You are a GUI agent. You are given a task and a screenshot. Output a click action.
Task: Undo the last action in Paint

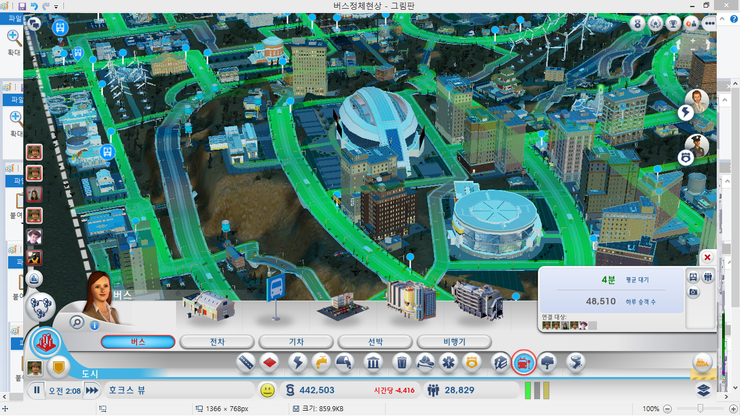pyautogui.click(x=34, y=6)
